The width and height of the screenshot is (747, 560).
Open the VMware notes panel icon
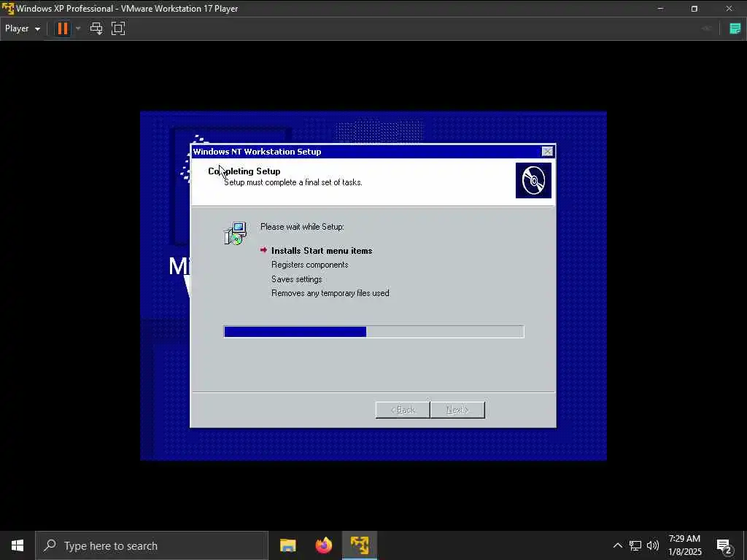[x=735, y=28]
